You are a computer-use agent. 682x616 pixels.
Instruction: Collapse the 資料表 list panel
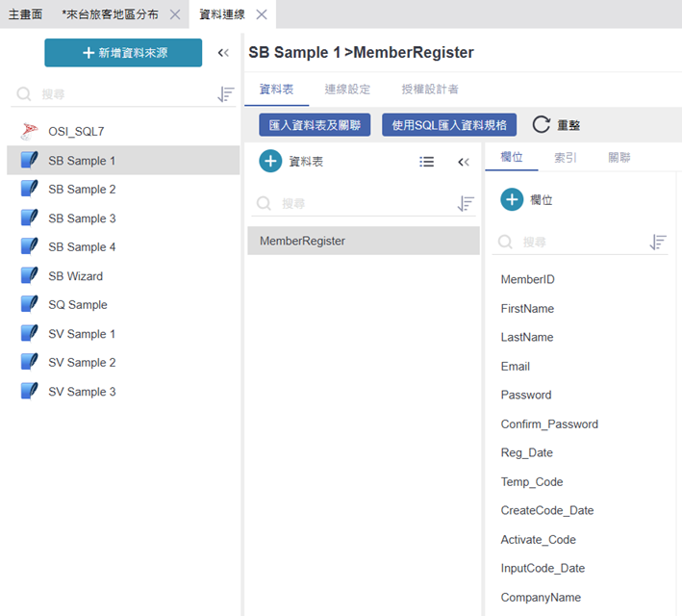[464, 162]
